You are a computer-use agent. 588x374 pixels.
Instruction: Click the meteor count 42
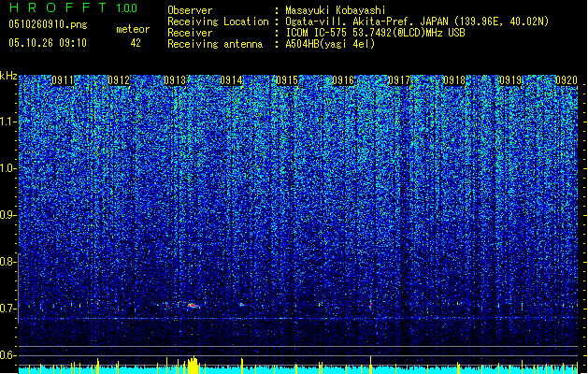(x=136, y=43)
